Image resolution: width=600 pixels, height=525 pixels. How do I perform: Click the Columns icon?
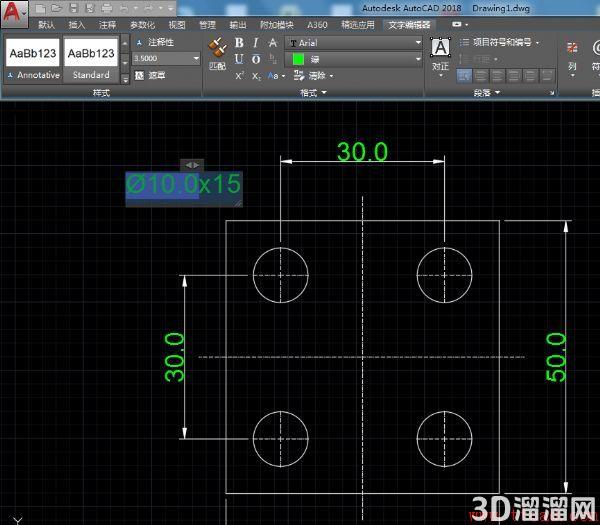(572, 57)
